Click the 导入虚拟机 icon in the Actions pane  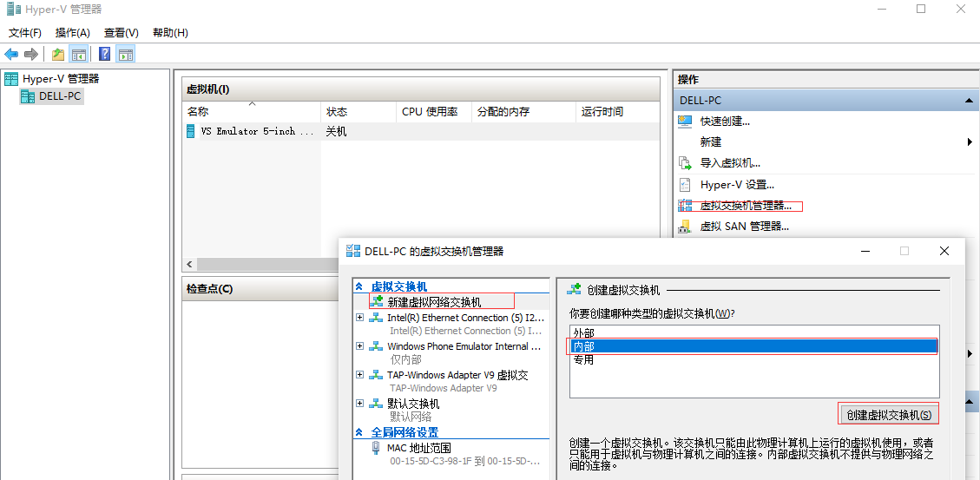coord(685,163)
